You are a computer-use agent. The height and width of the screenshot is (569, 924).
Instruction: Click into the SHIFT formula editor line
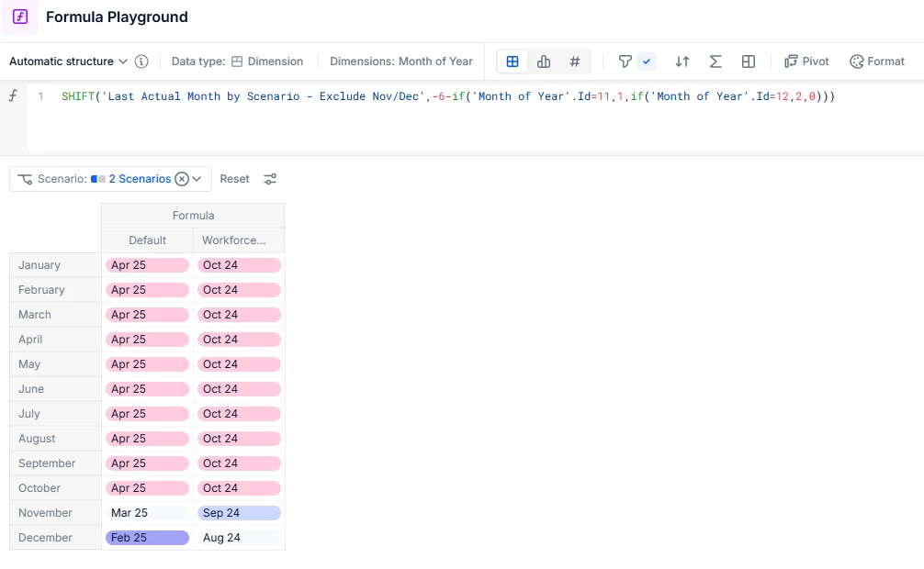448,96
